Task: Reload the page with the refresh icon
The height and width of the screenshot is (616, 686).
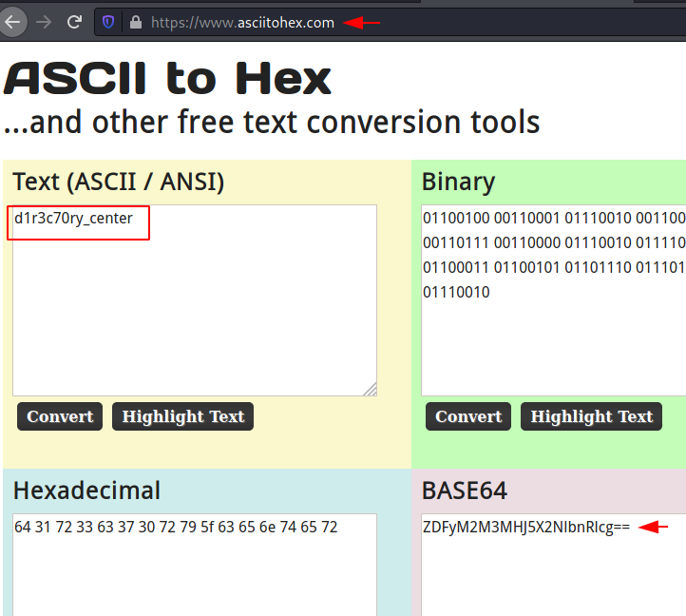Action: click(x=74, y=22)
